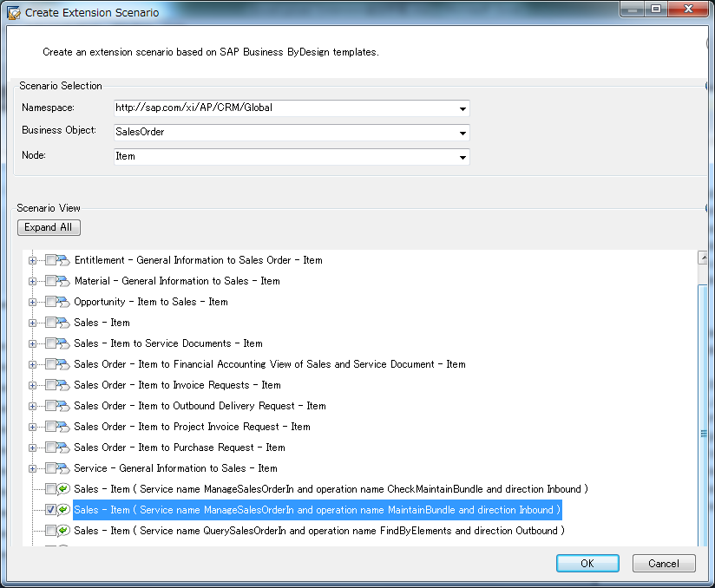Click icon of Sales Order to Invoice Requests row
715x588 pixels.
(63, 385)
